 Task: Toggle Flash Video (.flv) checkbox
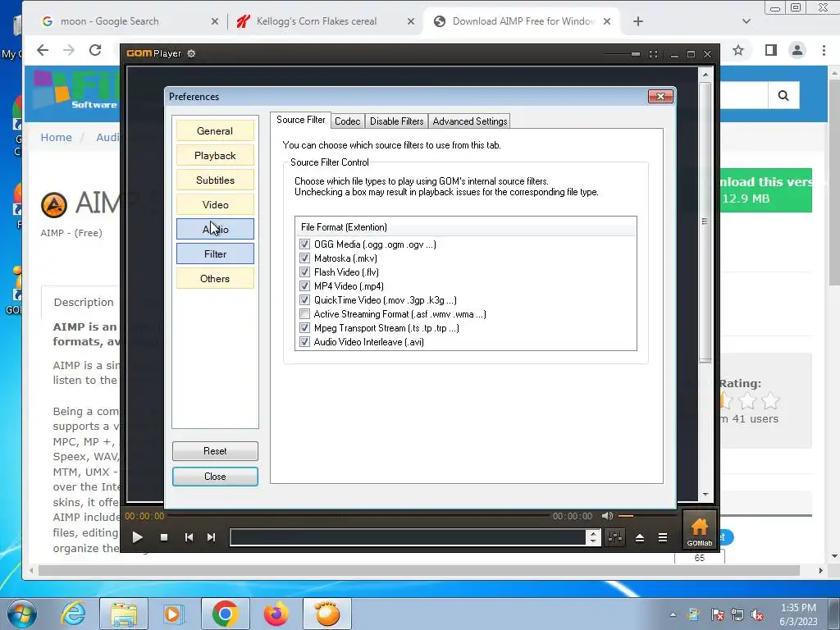304,272
